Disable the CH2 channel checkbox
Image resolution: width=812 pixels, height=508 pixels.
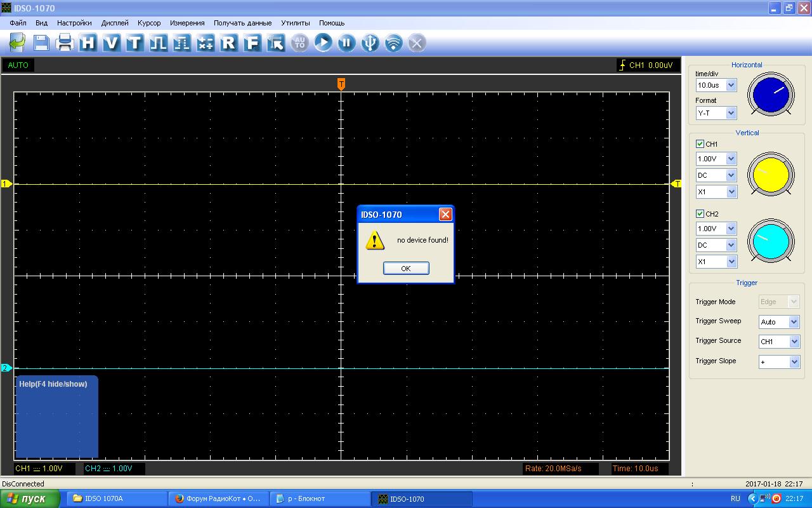pos(700,214)
